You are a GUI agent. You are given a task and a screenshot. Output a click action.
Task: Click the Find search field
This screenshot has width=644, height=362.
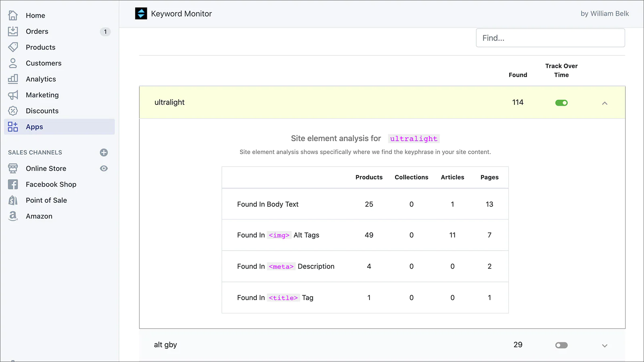[550, 38]
